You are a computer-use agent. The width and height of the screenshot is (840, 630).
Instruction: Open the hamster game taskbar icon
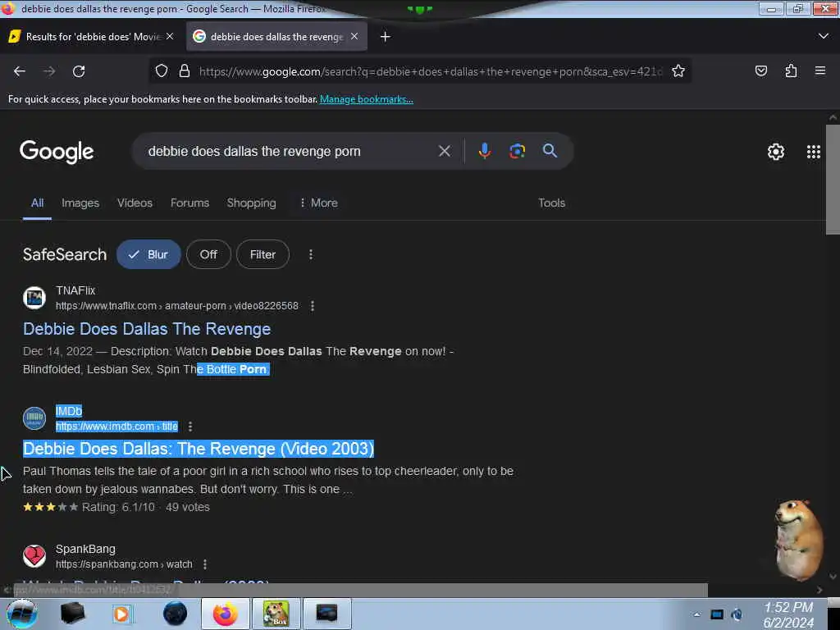click(276, 614)
